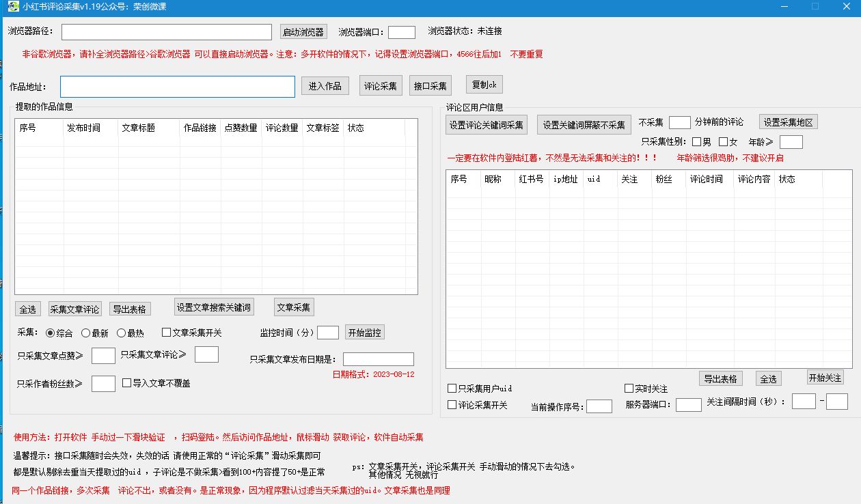Click the 昵称 column header

click(498, 180)
